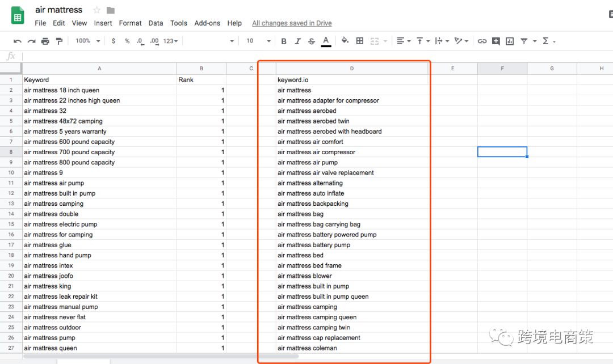Open the Data menu
This screenshot has height=364, width=613.
click(156, 23)
